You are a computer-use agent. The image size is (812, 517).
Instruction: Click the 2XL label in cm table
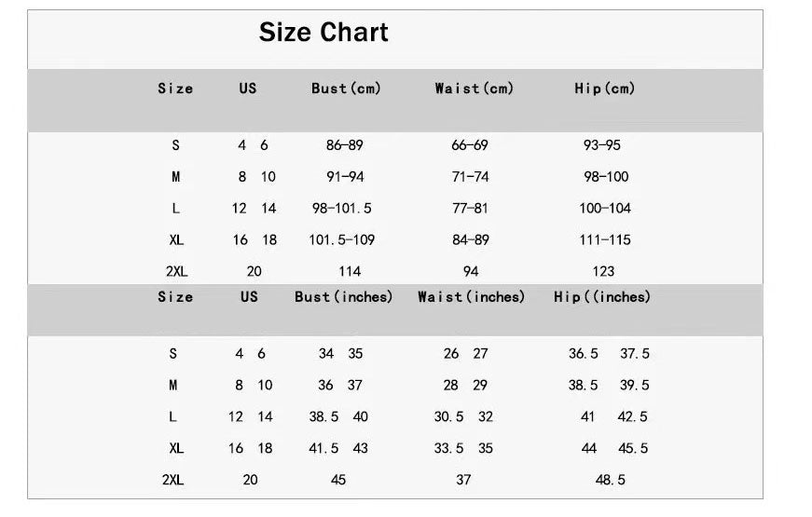coord(176,272)
